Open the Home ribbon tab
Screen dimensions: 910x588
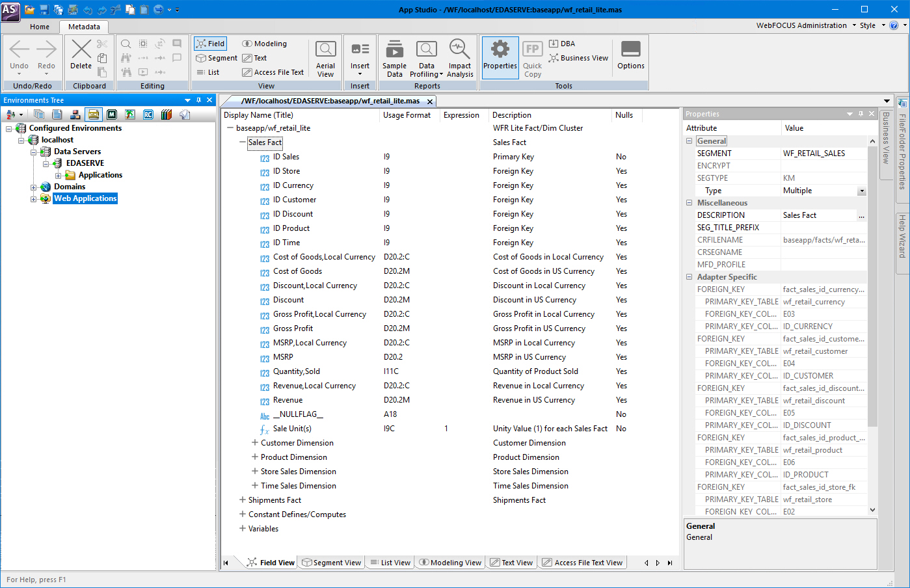pos(40,27)
